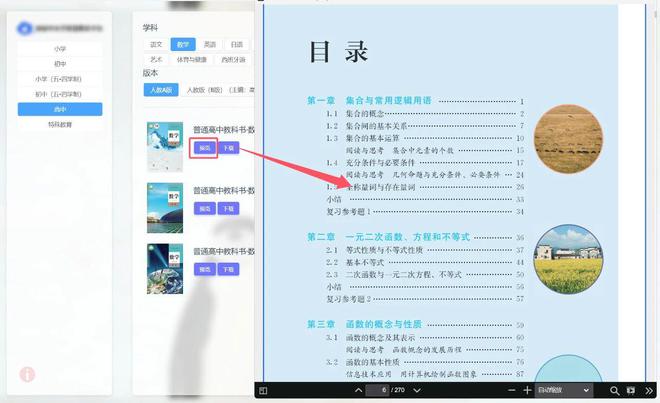Download the textbook with lake building cover
This screenshot has width=660, height=403.
coord(229,208)
